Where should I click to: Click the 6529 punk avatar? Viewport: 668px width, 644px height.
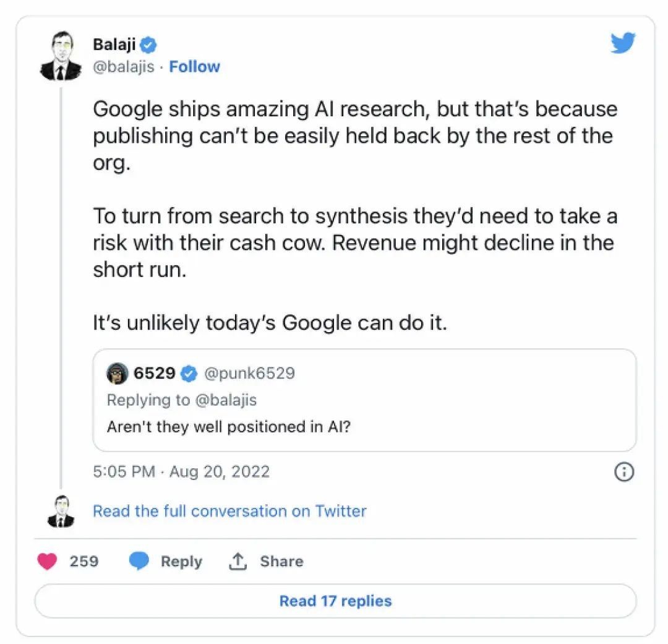tap(117, 373)
